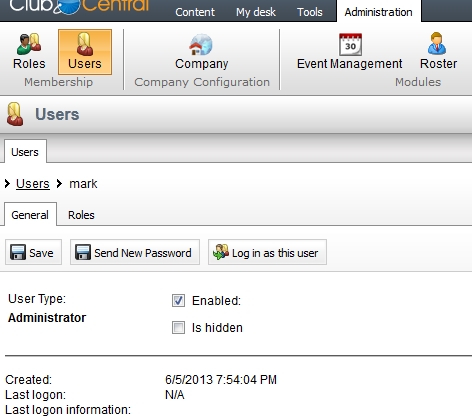Open the Roles membership icon
This screenshot has height=418, width=472.
(29, 44)
